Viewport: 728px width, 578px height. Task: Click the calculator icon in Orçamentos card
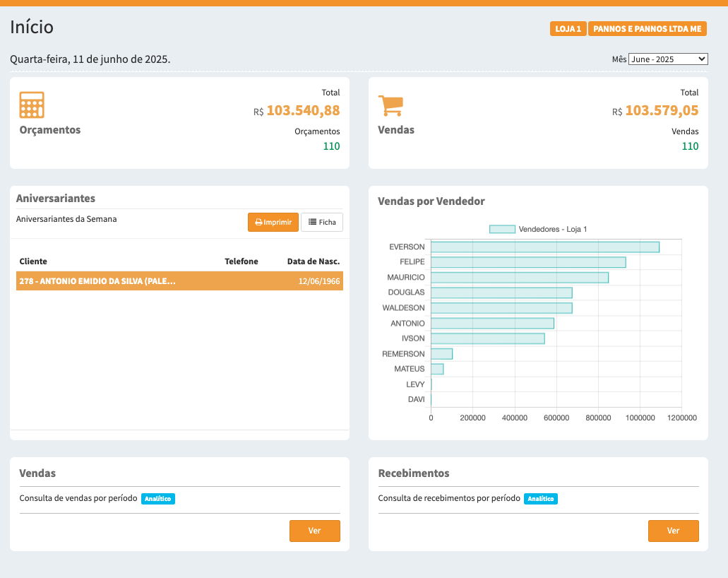(32, 105)
